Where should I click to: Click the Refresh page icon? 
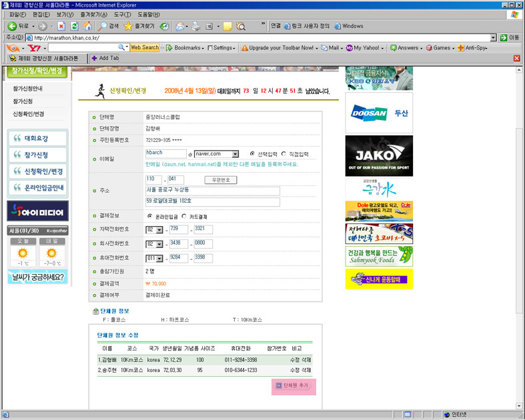pyautogui.click(x=74, y=26)
